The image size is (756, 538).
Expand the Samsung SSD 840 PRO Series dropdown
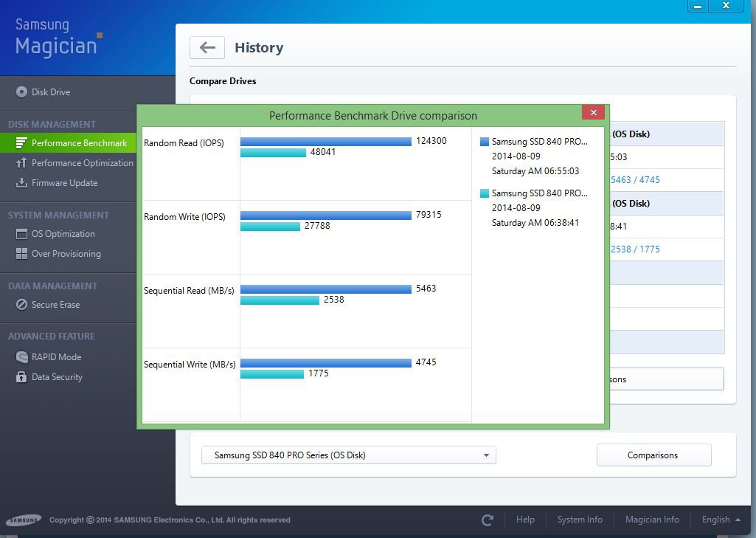coord(349,455)
